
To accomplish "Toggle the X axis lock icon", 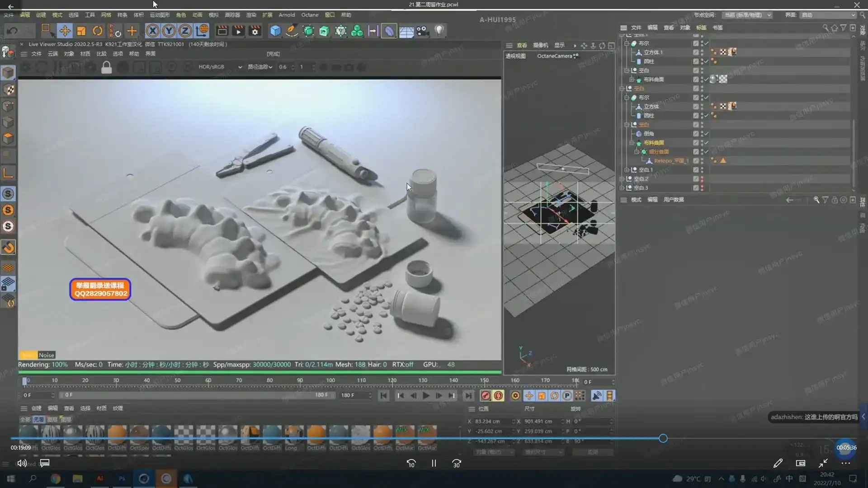I will 152,31.
